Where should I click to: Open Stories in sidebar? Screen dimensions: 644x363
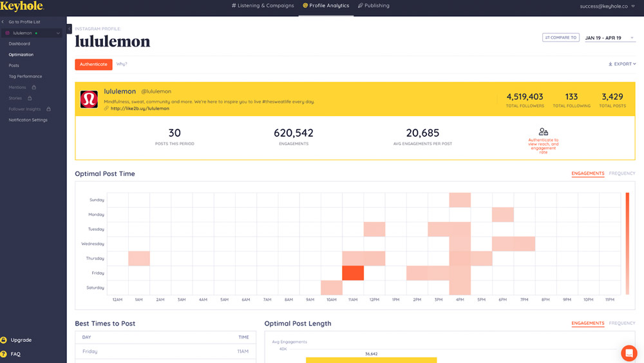(x=15, y=98)
